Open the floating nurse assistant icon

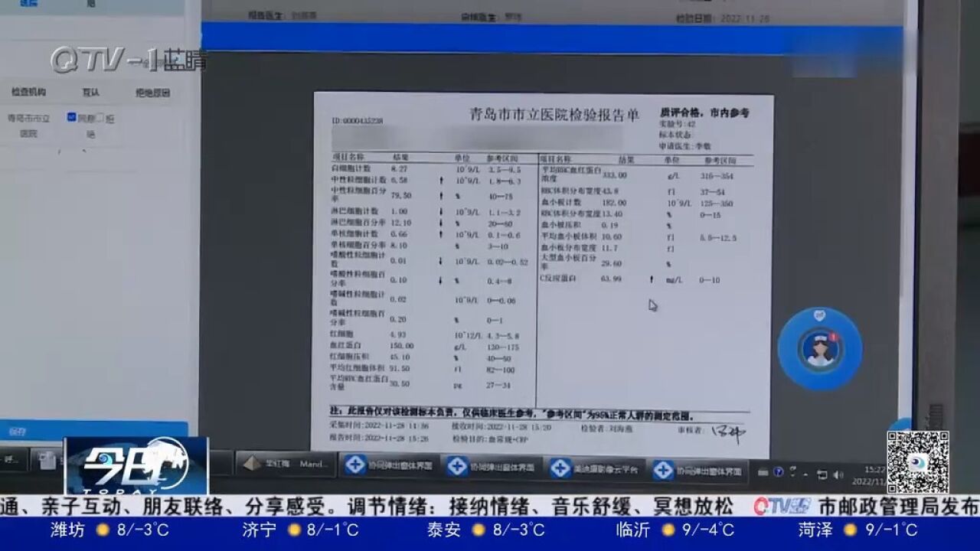tap(819, 349)
